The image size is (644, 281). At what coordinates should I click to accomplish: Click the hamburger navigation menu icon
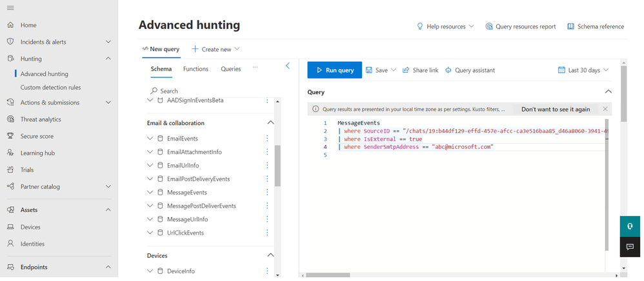coord(10,8)
